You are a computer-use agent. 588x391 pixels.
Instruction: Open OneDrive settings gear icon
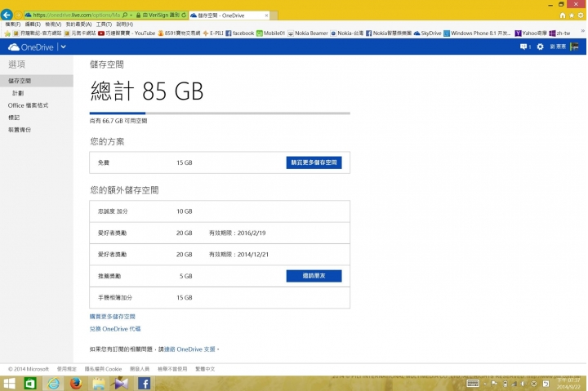(x=540, y=47)
